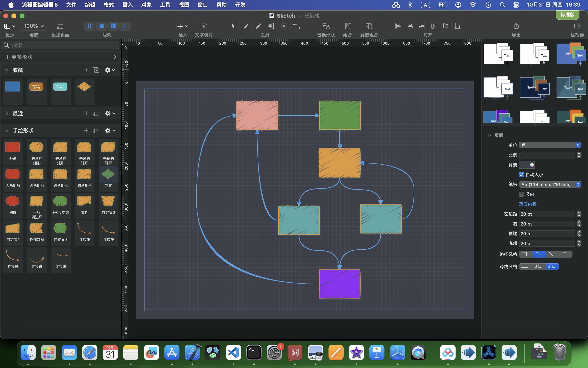Click the Fit to Content link
The height and width of the screenshot is (368, 588).
tap(528, 204)
